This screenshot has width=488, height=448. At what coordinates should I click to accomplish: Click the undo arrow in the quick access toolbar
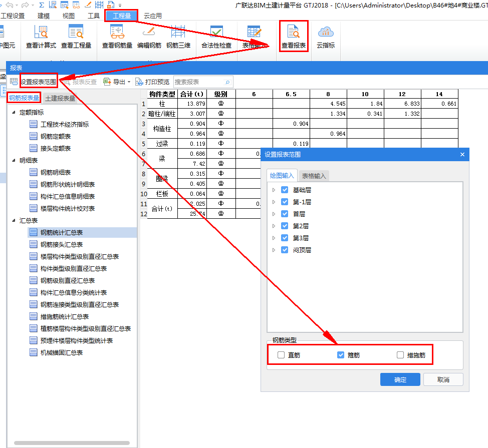[x=10, y=5]
